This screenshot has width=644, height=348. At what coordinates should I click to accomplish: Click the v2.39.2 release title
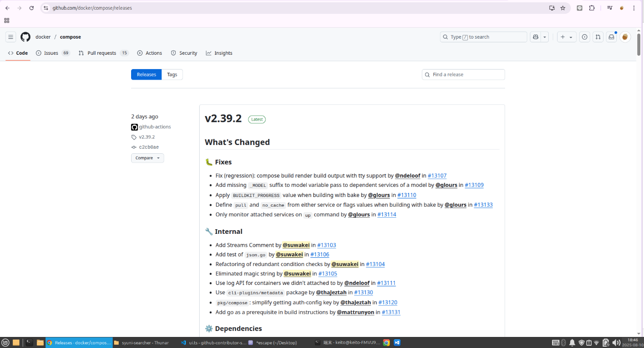point(223,118)
